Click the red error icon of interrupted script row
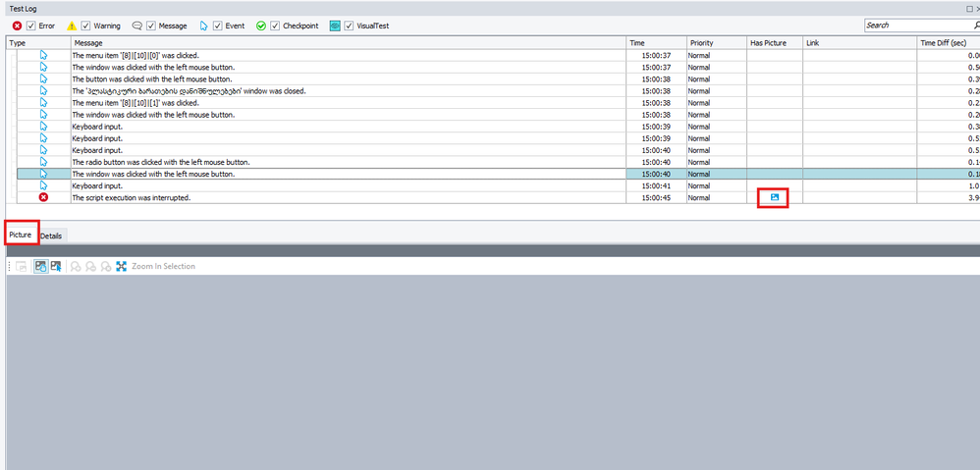Viewport: 980px width, 470px height. 43,197
